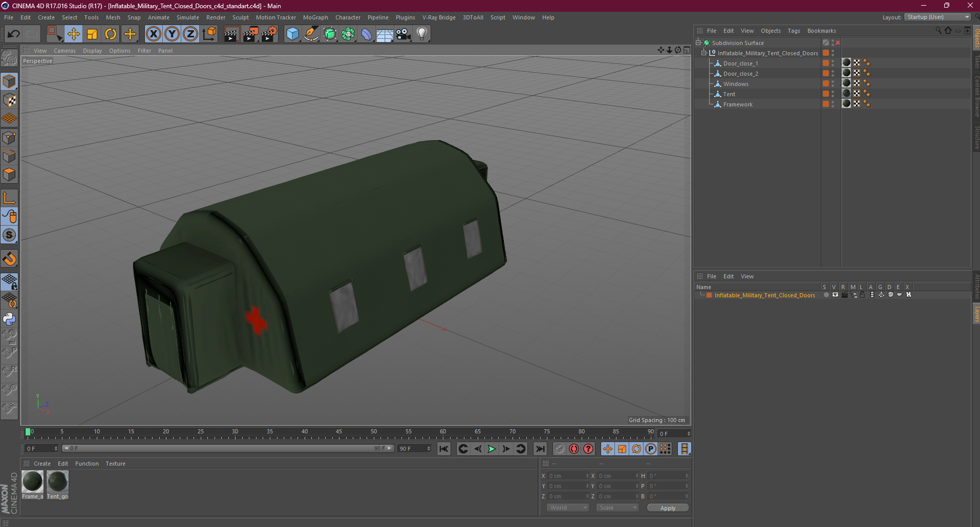
Task: Toggle X axis lock
Action: [x=153, y=34]
